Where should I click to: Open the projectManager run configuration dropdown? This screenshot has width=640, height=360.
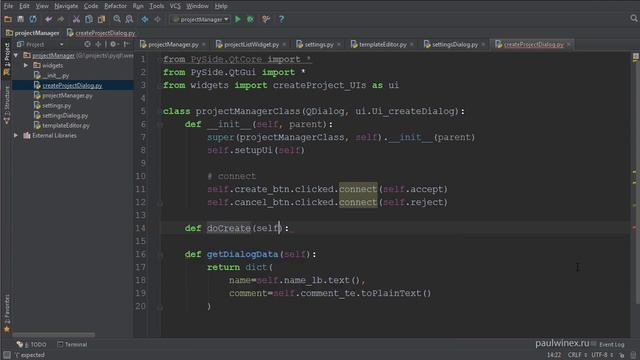(200, 19)
